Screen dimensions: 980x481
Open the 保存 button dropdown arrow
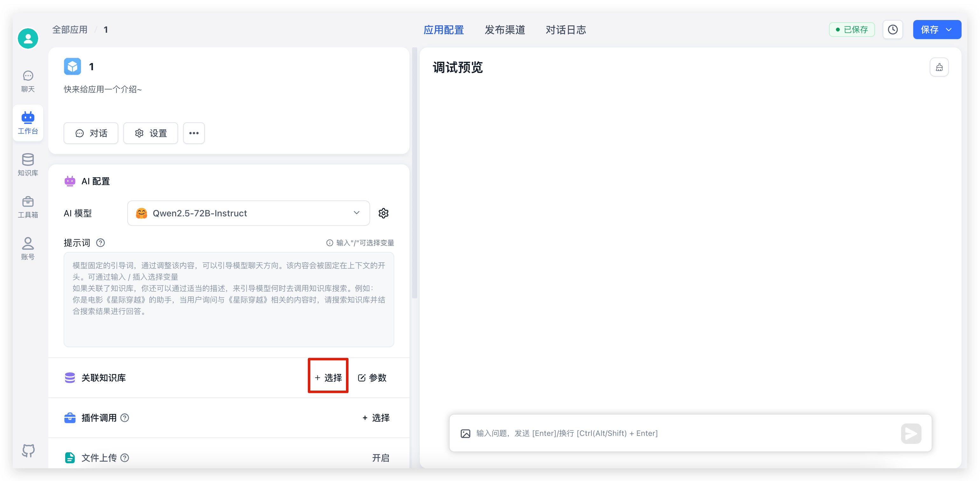(x=949, y=30)
